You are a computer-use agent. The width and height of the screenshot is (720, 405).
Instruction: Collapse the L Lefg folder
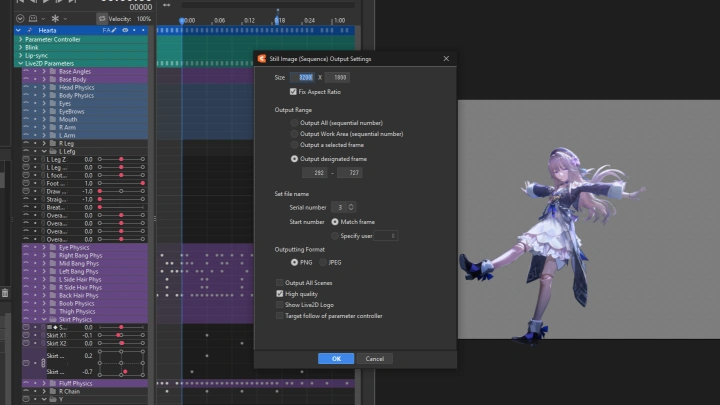pyautogui.click(x=44, y=152)
